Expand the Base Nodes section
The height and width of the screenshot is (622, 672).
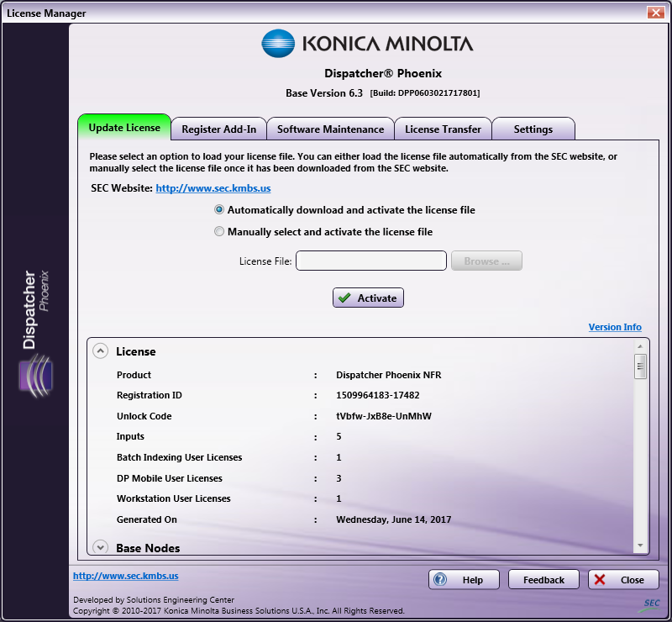coord(100,547)
